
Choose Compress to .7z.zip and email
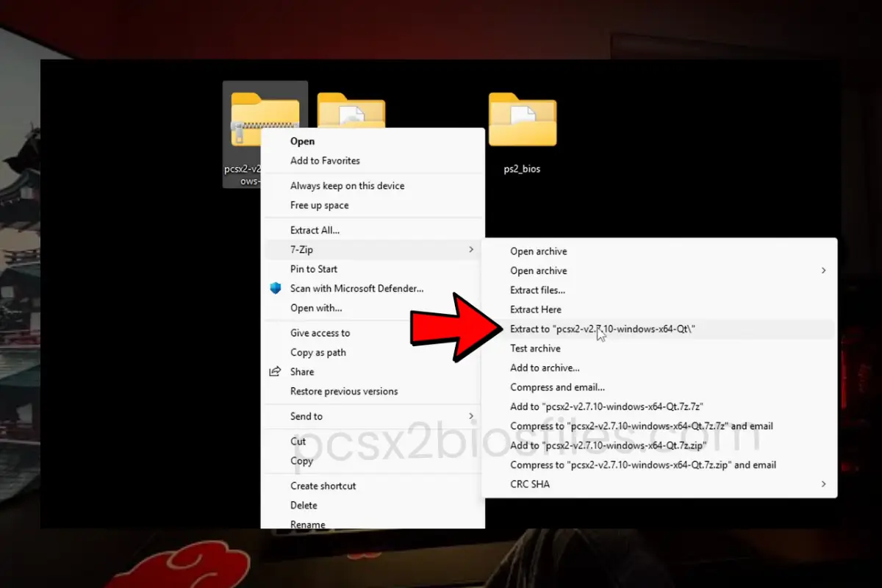pyautogui.click(x=643, y=465)
